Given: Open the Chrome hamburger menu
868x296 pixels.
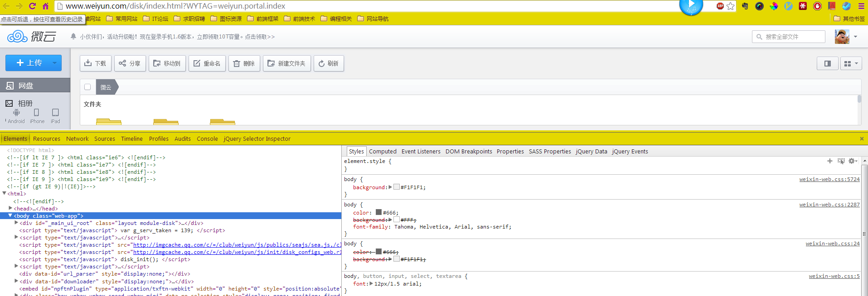Looking at the screenshot, I should pos(861,6).
